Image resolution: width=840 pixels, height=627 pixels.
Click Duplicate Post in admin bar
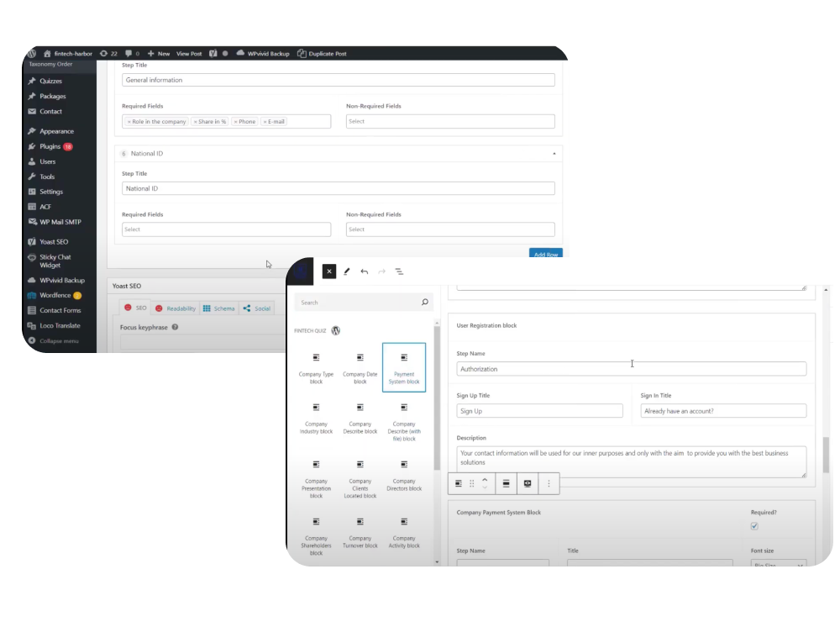pos(322,53)
